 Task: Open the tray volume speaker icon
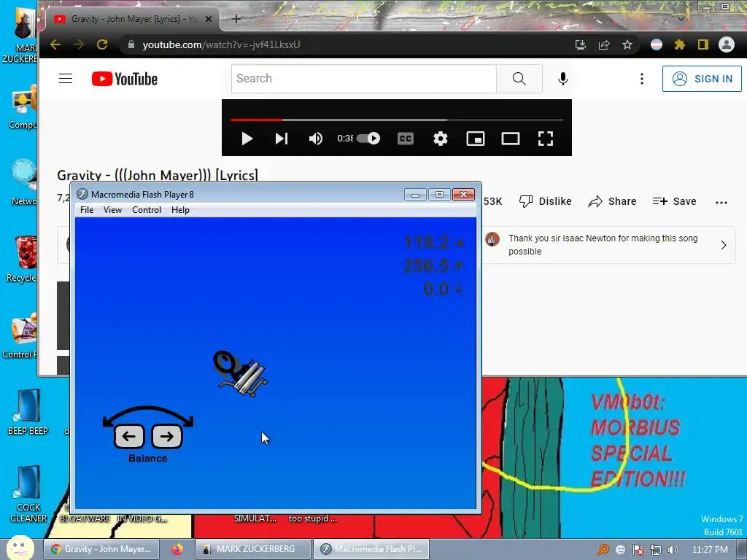tap(673, 550)
